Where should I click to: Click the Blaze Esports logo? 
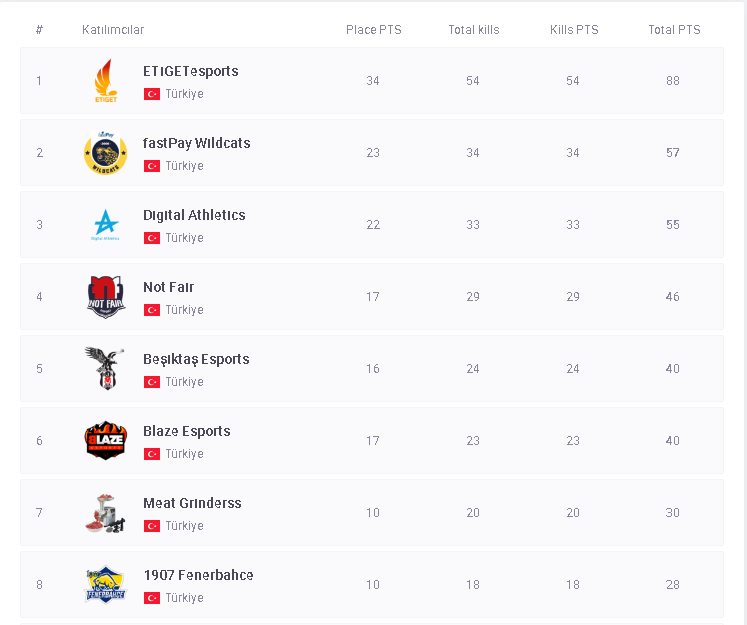click(105, 441)
